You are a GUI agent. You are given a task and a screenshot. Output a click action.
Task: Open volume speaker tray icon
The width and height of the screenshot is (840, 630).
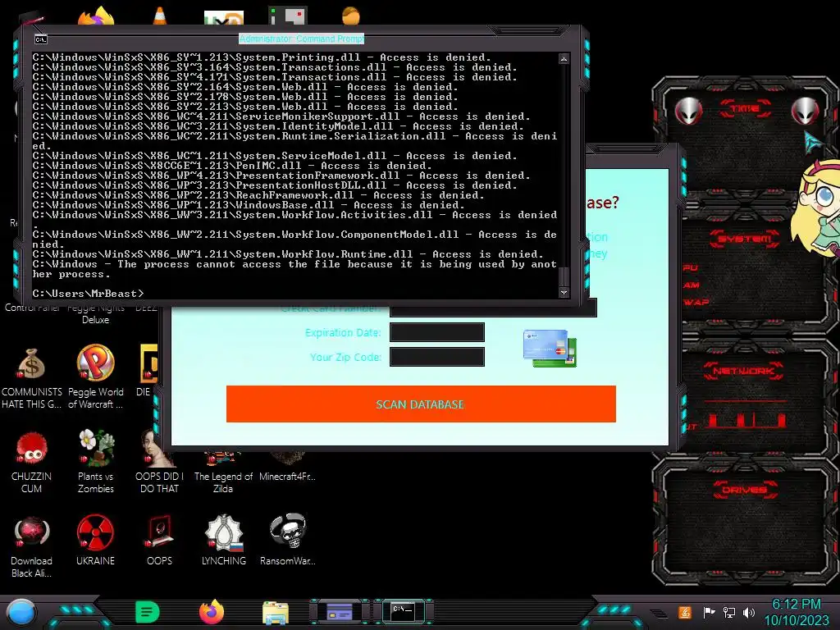click(x=749, y=612)
